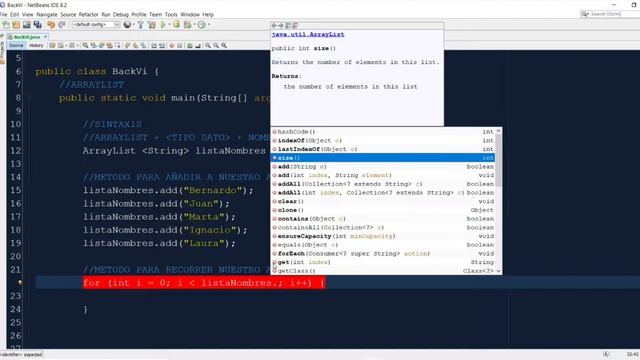Click the Apply Code Changes clock icon
The width and height of the screenshot is (640, 360).
point(202,25)
